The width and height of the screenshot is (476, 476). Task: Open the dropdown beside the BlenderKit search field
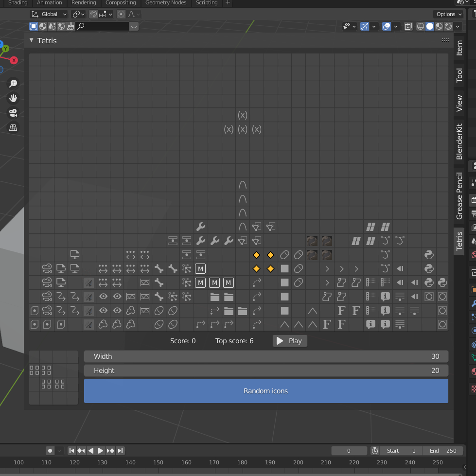(134, 26)
